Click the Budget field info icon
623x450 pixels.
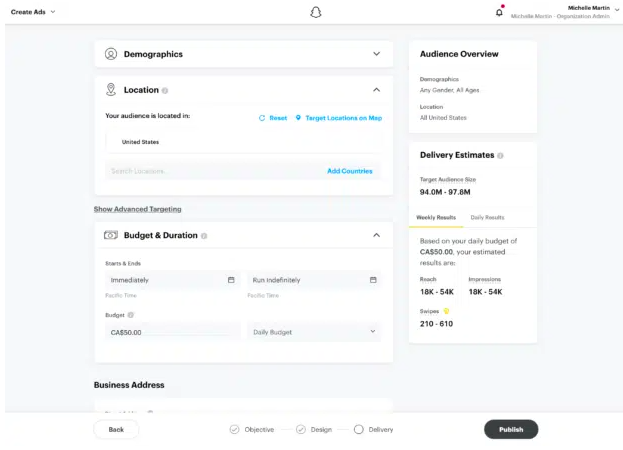coord(130,315)
